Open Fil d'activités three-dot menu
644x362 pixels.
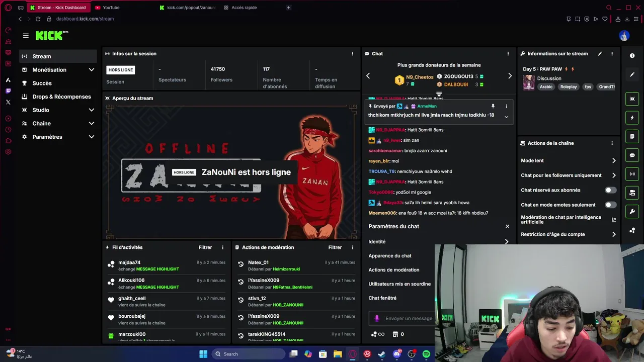click(222, 247)
